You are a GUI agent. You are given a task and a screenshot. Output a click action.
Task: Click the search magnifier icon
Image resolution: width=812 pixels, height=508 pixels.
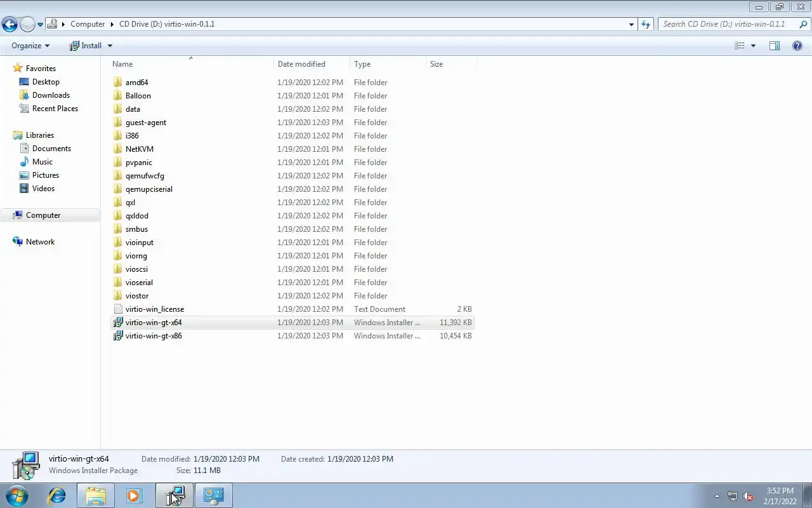click(804, 24)
